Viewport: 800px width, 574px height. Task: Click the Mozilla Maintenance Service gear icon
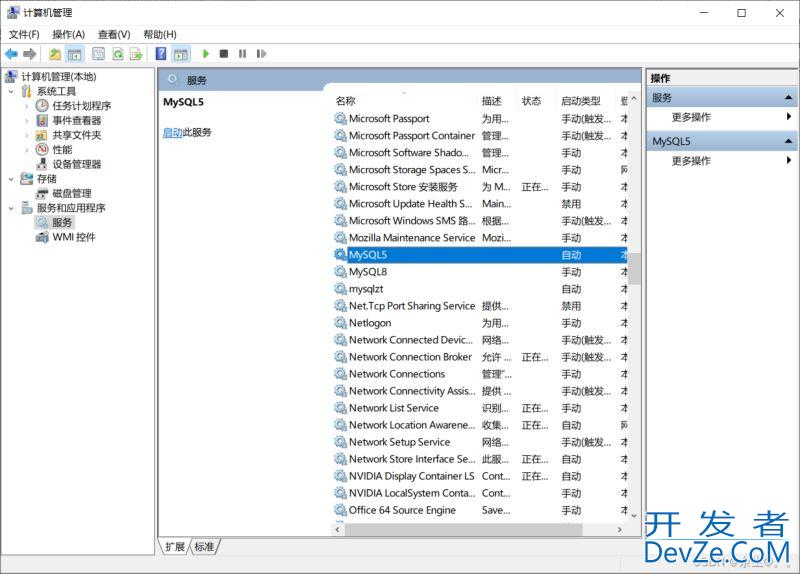[x=340, y=238]
